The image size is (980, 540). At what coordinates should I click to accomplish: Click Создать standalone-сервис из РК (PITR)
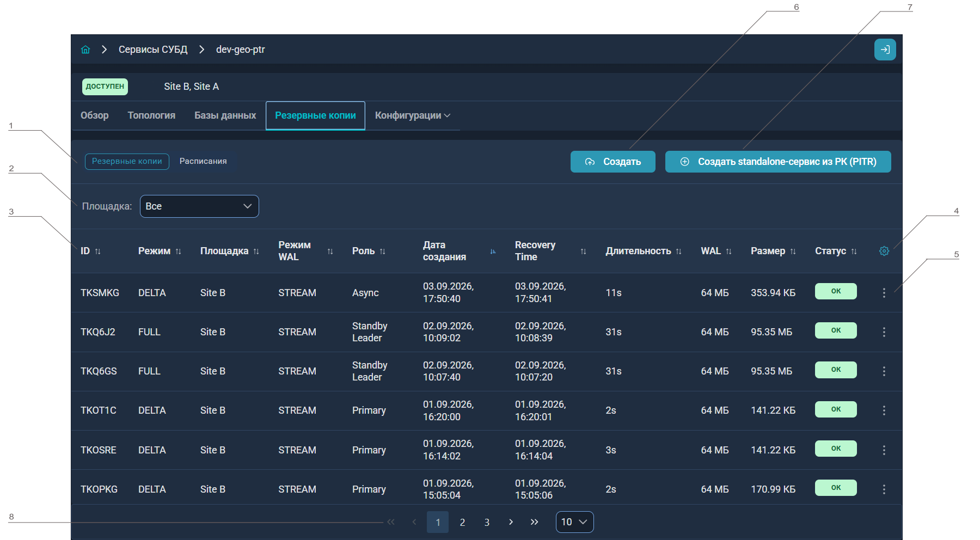click(x=778, y=162)
